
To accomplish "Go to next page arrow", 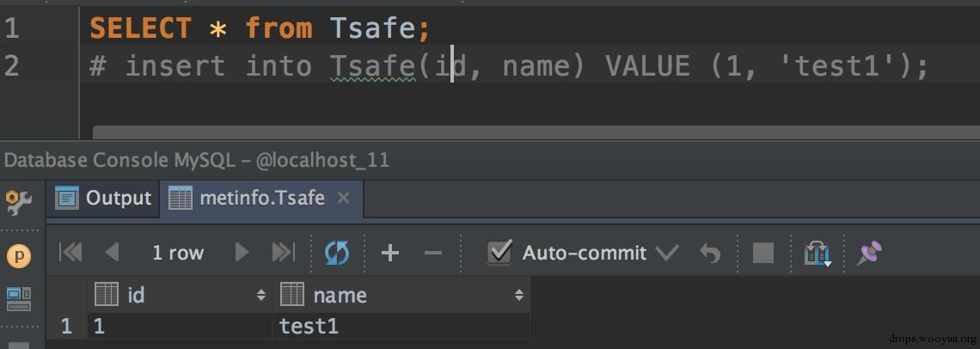I will pyautogui.click(x=242, y=252).
